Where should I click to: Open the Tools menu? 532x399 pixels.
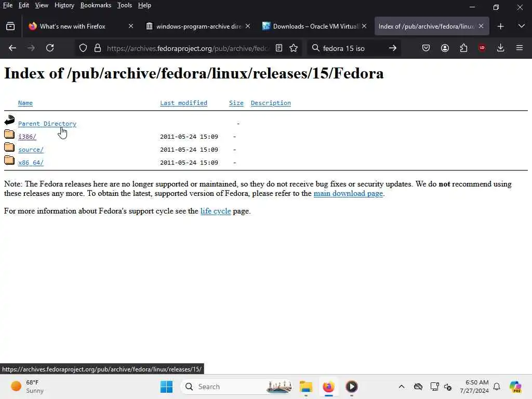[x=125, y=5]
